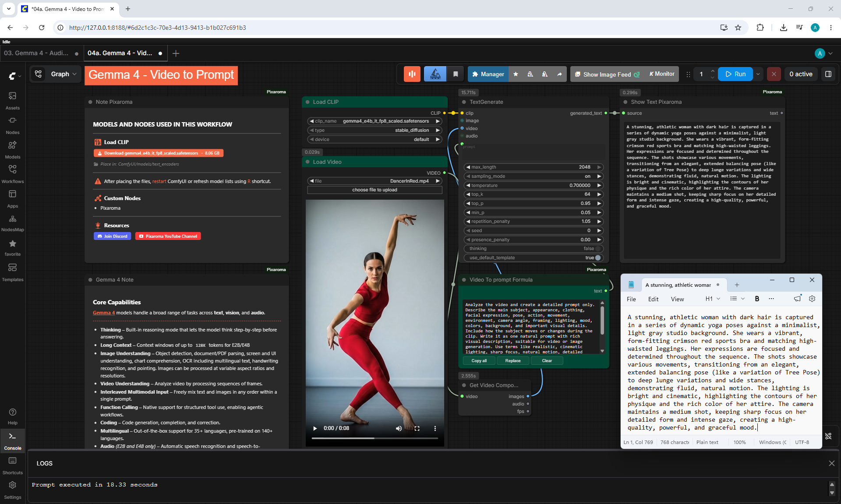Open the Assets sidebar panel

click(13, 100)
